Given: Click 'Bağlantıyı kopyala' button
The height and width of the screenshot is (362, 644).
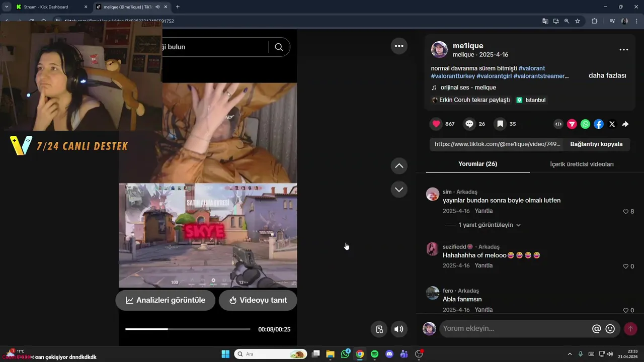Looking at the screenshot, I should tap(596, 144).
